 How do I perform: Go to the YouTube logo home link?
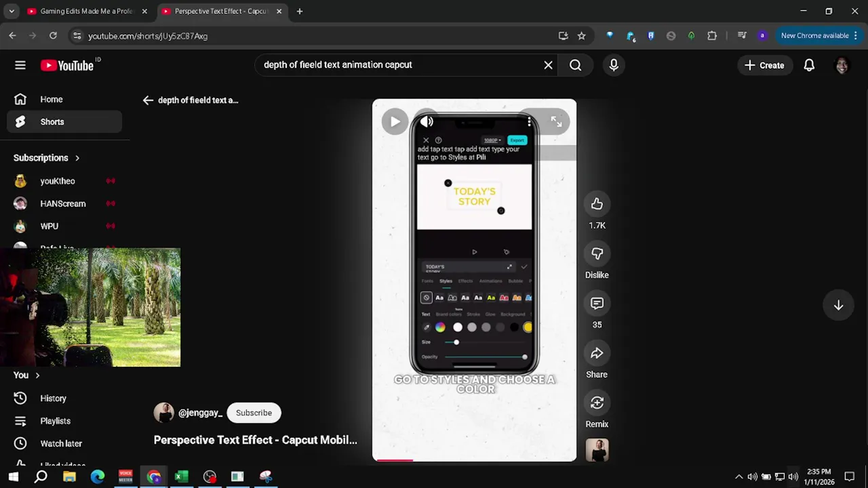point(66,65)
